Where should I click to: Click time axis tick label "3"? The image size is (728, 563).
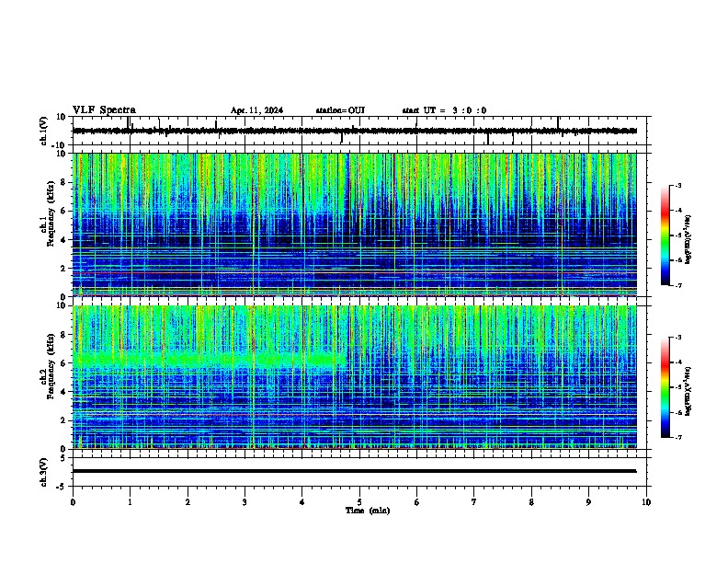pos(245,502)
